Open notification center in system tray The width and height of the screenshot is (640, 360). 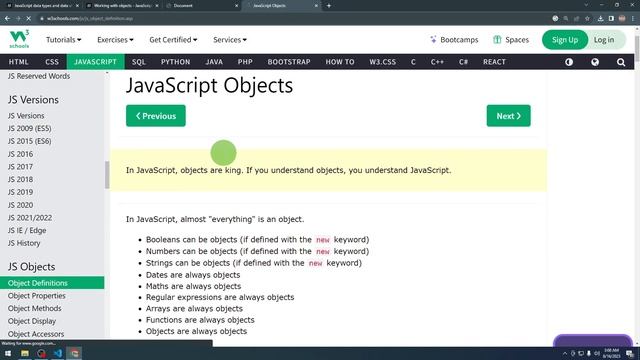[630, 353]
